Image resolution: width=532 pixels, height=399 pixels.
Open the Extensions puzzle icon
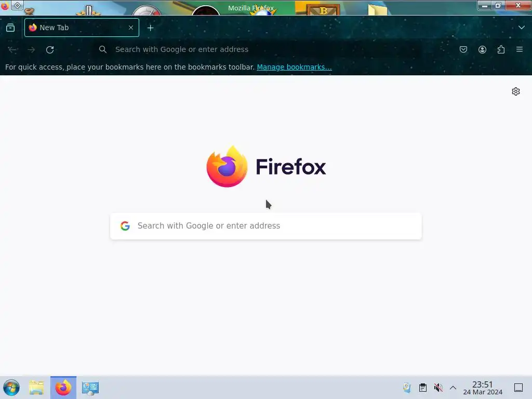pos(501,49)
